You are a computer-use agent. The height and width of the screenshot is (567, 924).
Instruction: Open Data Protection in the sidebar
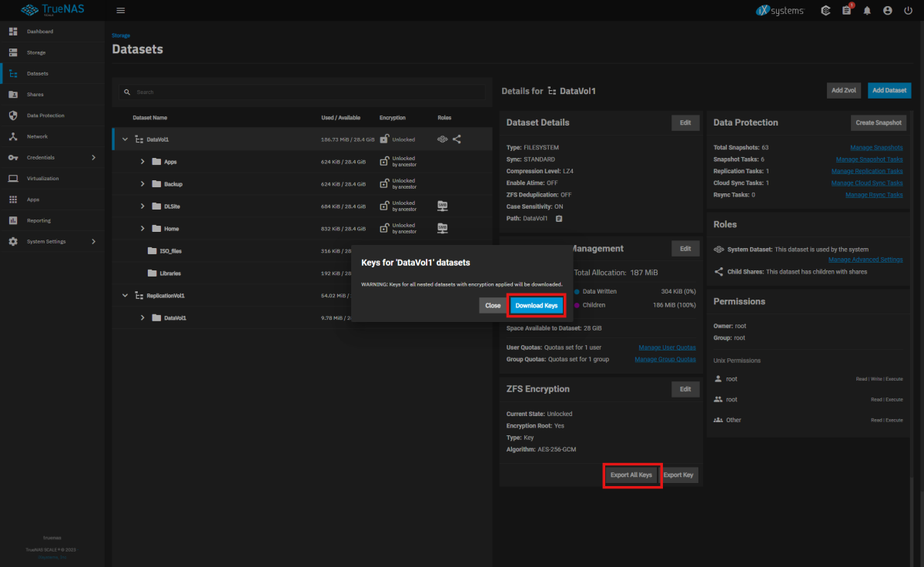[52, 116]
